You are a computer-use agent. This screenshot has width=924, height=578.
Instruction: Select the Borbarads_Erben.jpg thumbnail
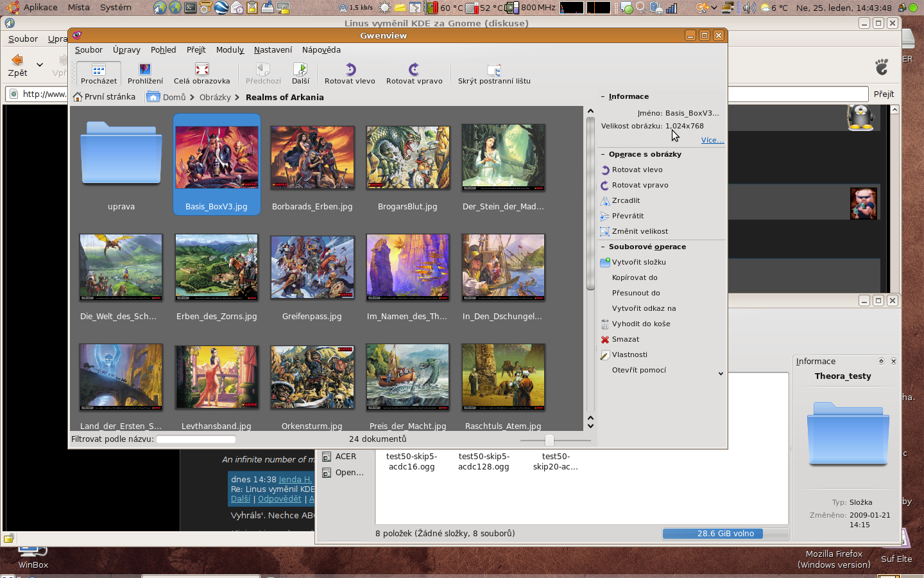[x=312, y=165]
